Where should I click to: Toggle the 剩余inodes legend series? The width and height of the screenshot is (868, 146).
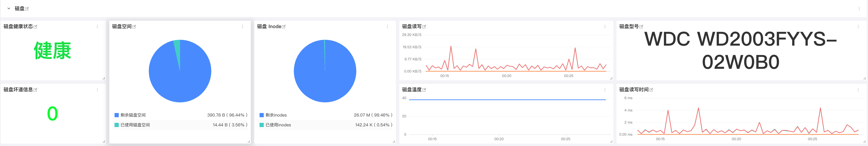(276, 115)
